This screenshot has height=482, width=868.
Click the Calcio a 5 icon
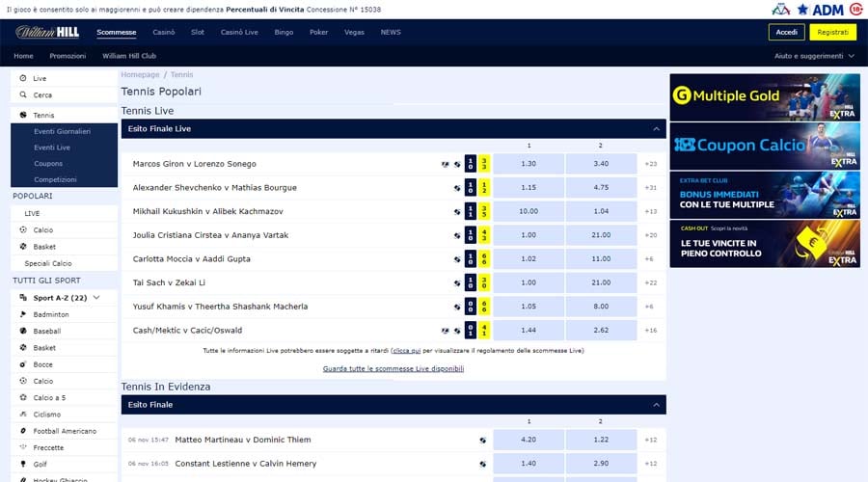click(23, 397)
